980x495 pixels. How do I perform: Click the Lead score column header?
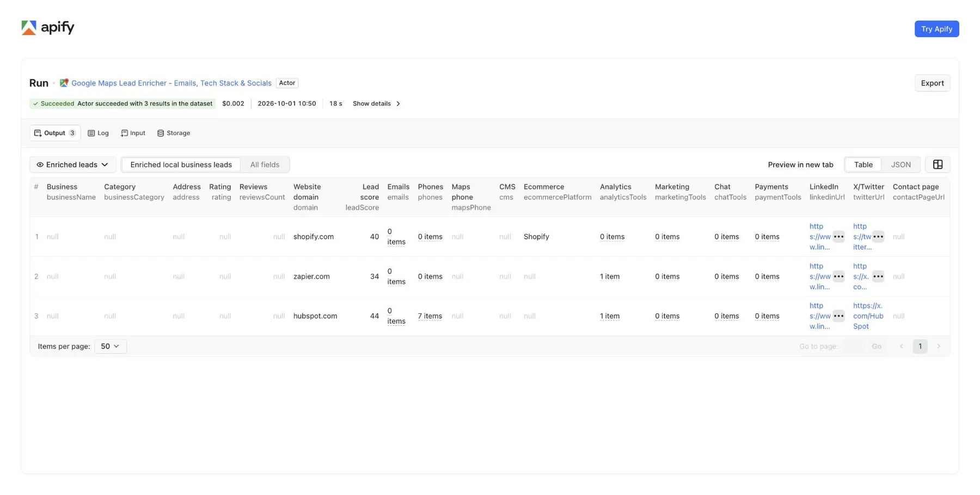coord(363,197)
